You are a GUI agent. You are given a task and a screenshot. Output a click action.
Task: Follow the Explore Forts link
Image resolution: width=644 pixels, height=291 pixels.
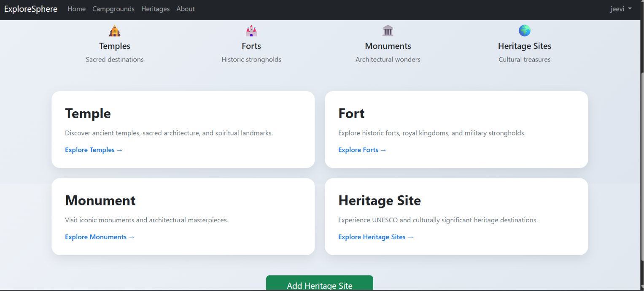(x=362, y=150)
